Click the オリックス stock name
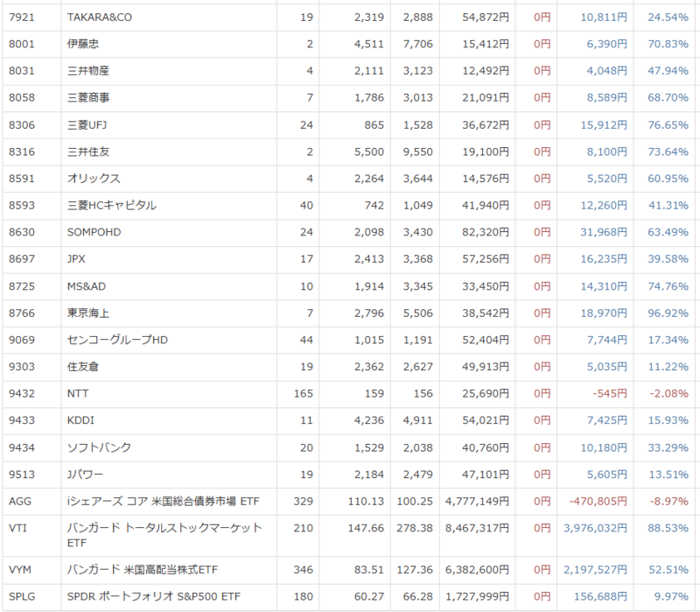 pyautogui.click(x=94, y=179)
